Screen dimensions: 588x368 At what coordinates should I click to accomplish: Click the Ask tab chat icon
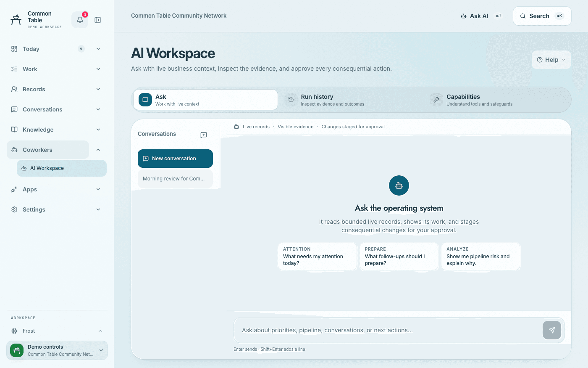point(145,100)
